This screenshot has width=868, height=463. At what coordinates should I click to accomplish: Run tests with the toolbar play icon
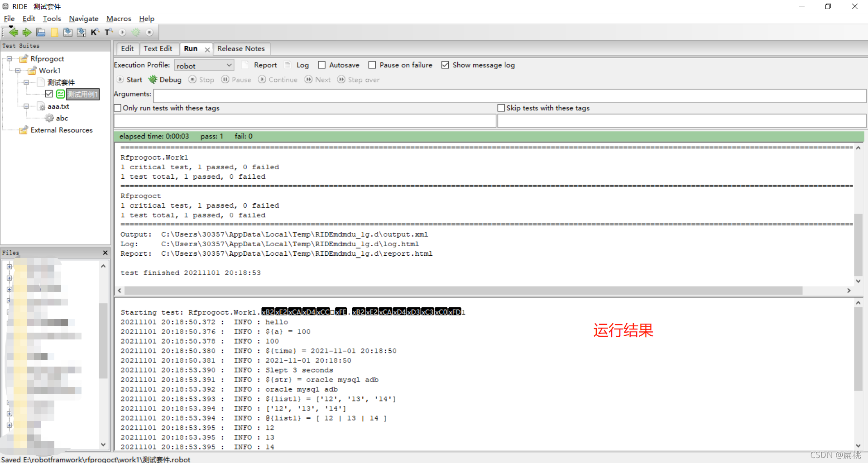[x=122, y=32]
